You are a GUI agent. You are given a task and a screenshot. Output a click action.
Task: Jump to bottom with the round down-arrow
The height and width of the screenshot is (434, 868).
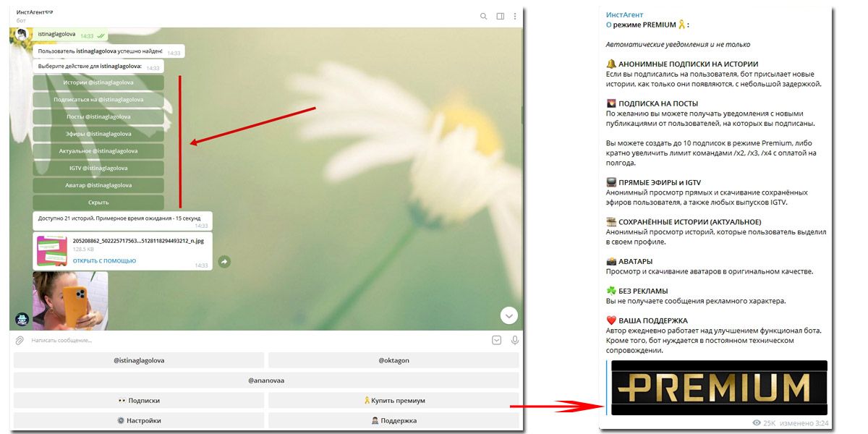click(509, 315)
